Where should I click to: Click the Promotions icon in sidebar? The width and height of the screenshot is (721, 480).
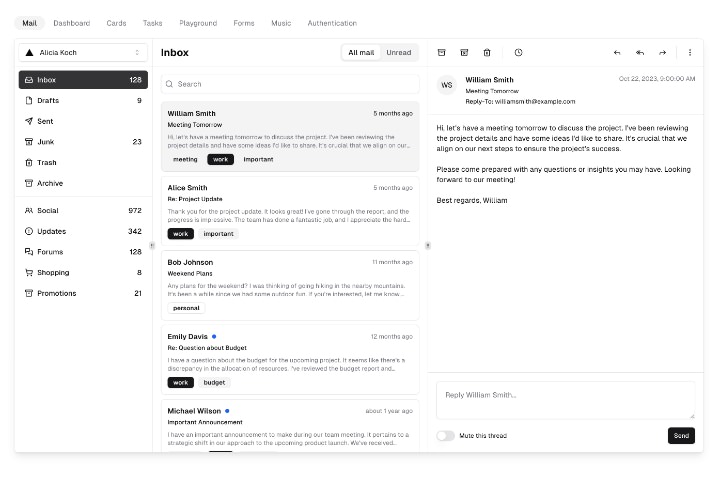[x=29, y=293]
